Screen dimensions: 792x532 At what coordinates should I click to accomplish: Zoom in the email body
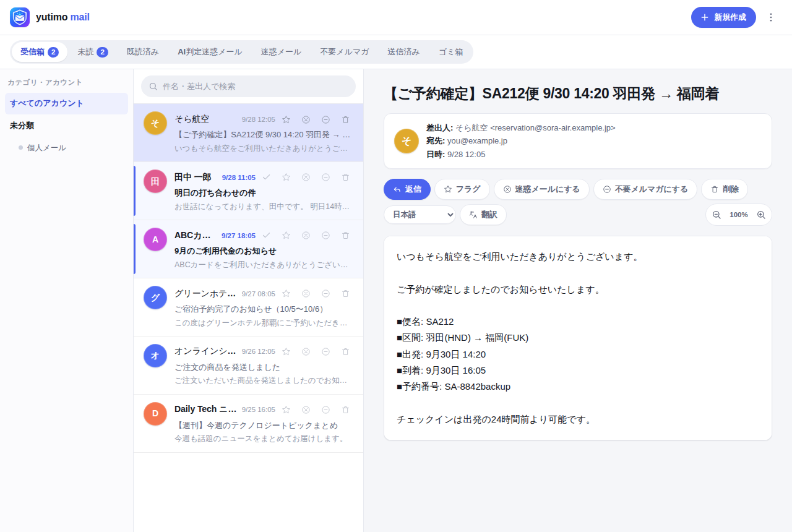pyautogui.click(x=761, y=215)
